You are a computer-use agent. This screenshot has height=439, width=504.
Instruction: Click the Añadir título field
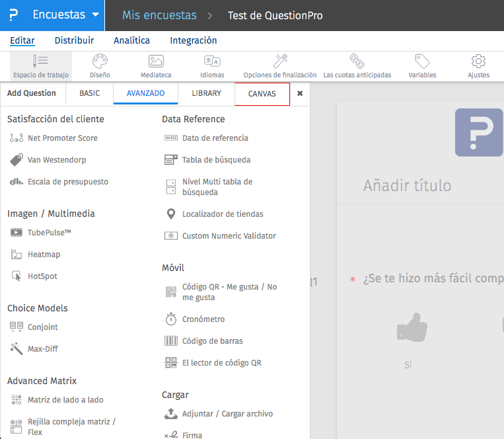pyautogui.click(x=407, y=185)
